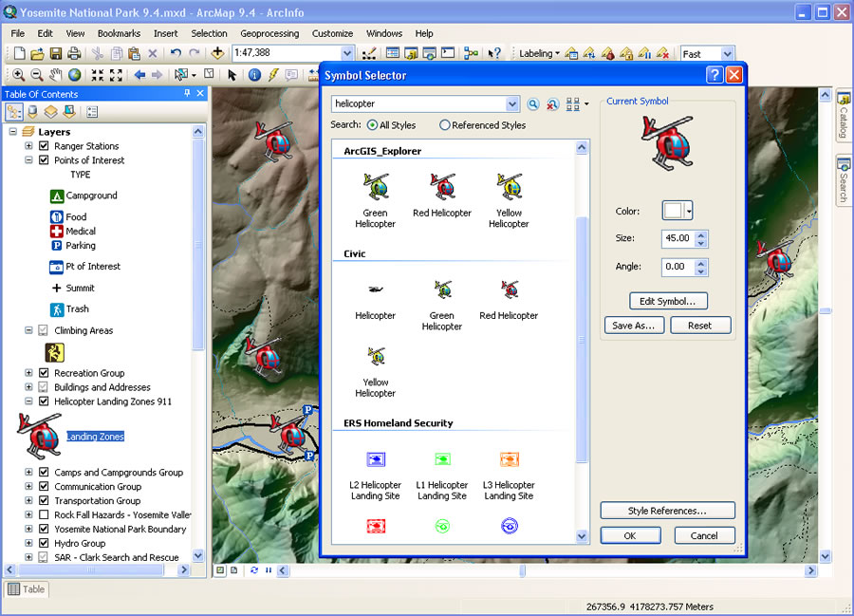The image size is (854, 616).
Task: Toggle the Climbing Areas layer checkbox
Action: pos(43,330)
